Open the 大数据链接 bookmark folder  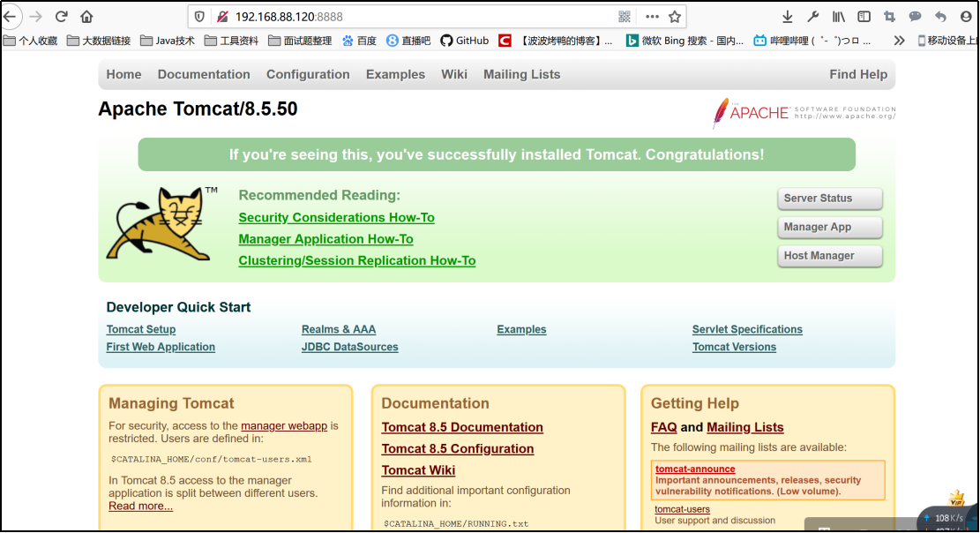tap(99, 41)
